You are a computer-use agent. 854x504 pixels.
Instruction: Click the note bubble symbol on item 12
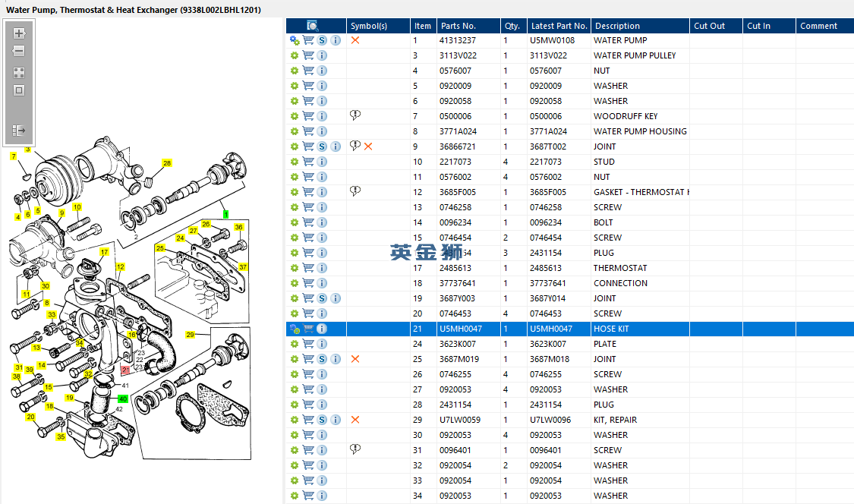tap(355, 191)
